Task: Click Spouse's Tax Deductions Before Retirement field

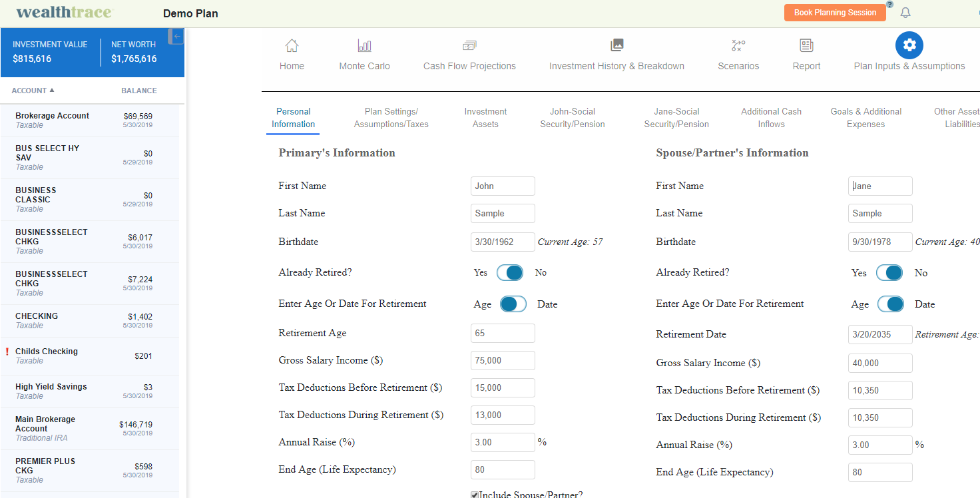Action: [880, 390]
